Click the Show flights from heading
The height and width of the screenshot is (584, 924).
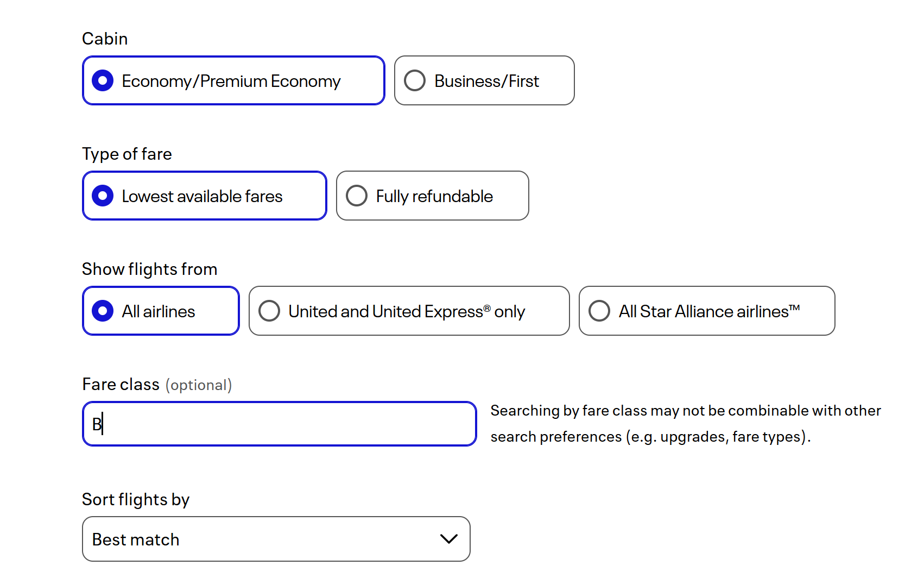[149, 269]
